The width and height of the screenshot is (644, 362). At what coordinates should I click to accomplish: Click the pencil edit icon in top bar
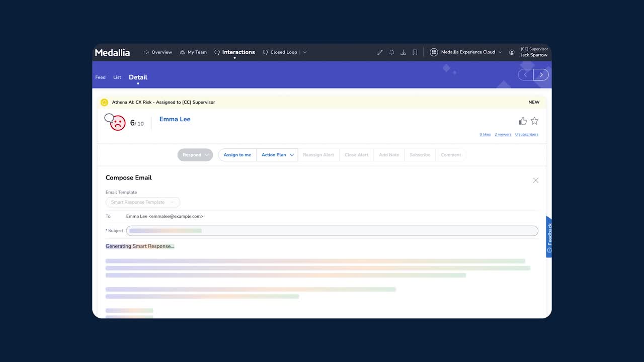tap(380, 52)
